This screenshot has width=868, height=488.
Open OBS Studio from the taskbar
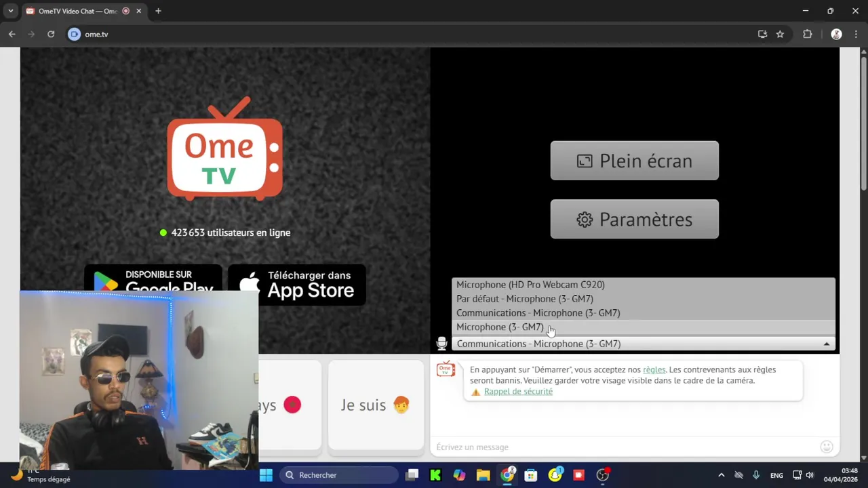[603, 475]
